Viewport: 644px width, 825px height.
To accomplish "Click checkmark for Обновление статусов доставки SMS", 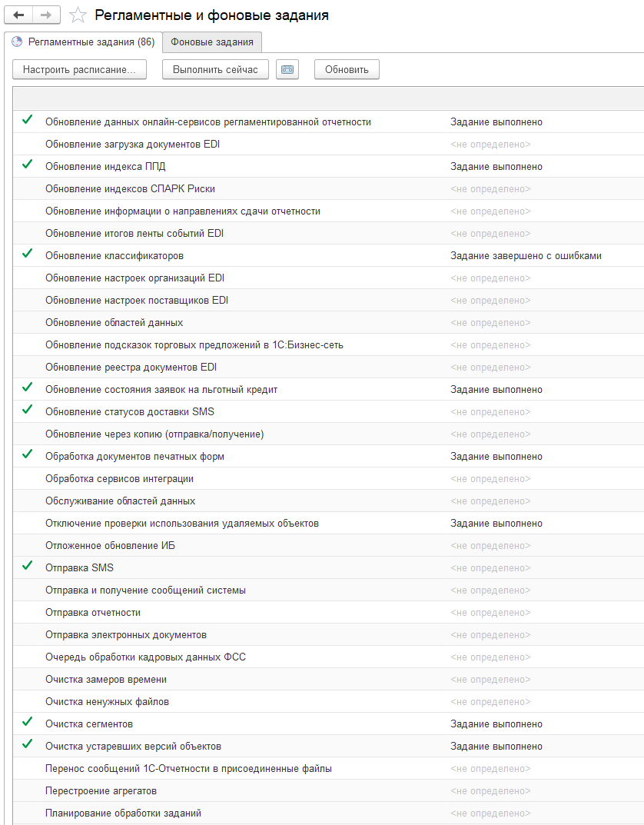I will (x=28, y=410).
